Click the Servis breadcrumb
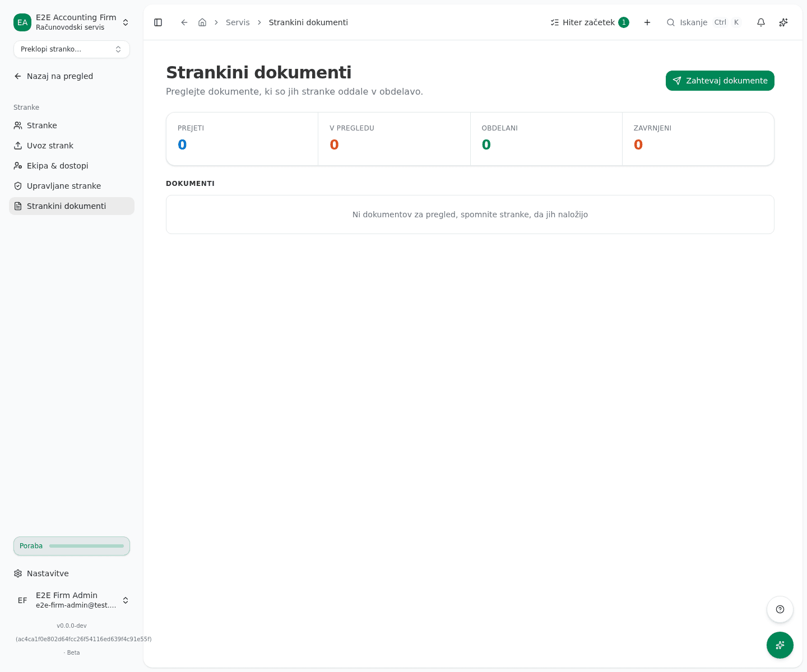This screenshot has height=672, width=807. click(x=238, y=22)
